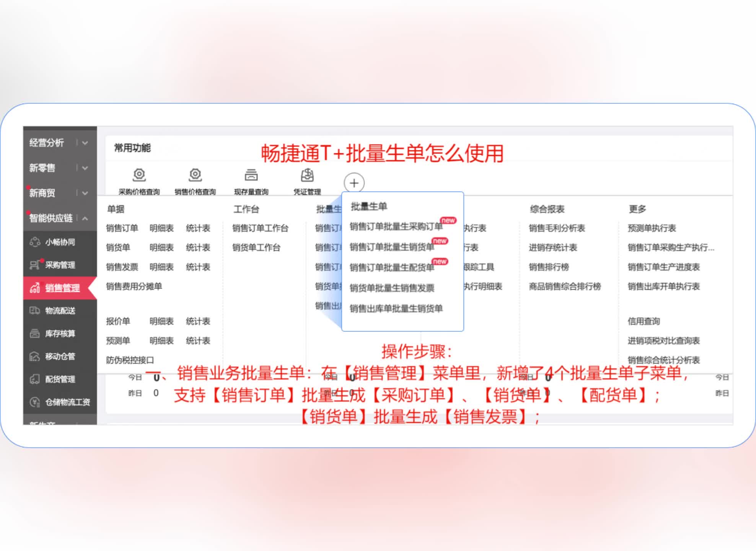The width and height of the screenshot is (756, 551).
Task: Open the 销售价格查询 shortcut icon
Action: tap(195, 175)
